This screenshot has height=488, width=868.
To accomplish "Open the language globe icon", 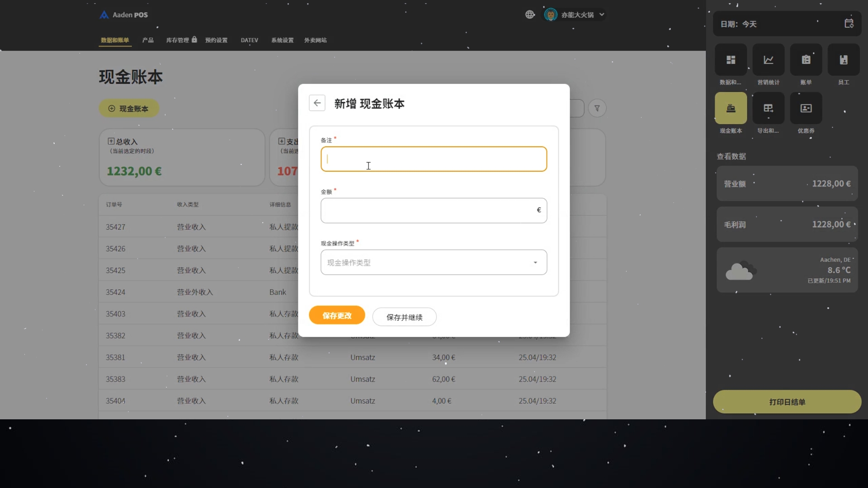I will pos(530,14).
